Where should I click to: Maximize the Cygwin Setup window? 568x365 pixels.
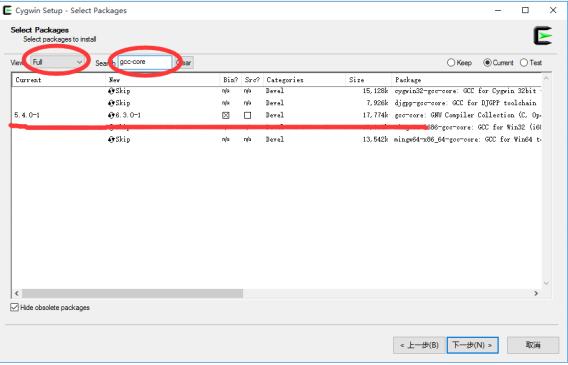(x=525, y=10)
